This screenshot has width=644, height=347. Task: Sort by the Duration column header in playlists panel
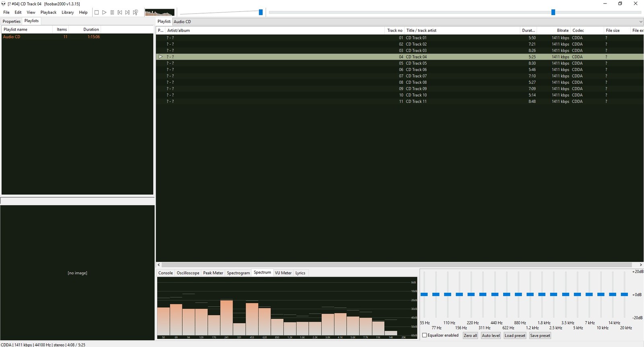[91, 29]
